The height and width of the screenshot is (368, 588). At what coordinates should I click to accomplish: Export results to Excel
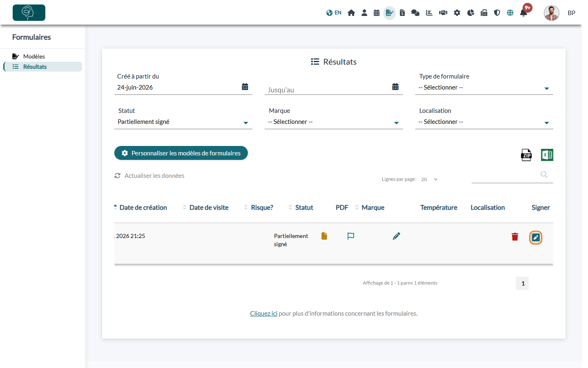pos(547,155)
